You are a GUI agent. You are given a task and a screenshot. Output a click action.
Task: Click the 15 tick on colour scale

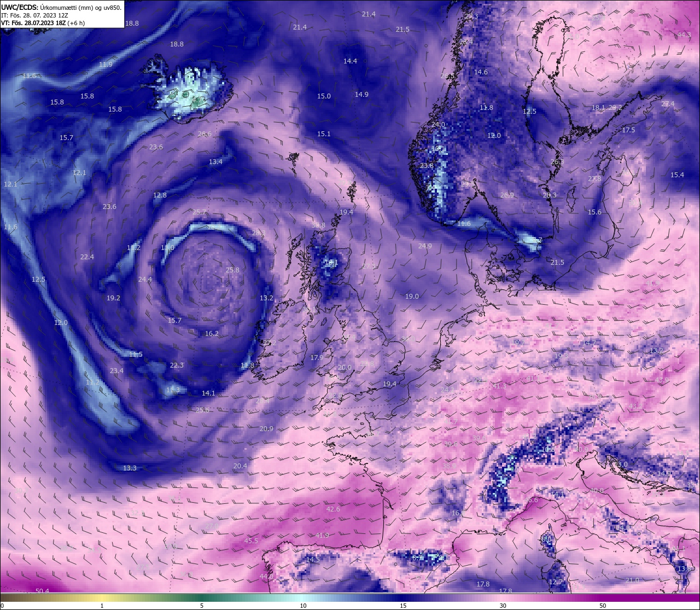[403, 606]
